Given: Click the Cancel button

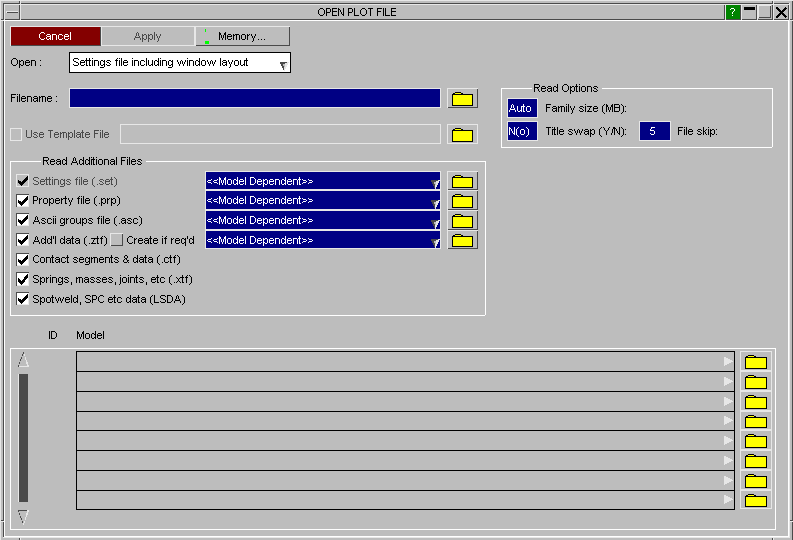Looking at the screenshot, I should click(x=56, y=36).
